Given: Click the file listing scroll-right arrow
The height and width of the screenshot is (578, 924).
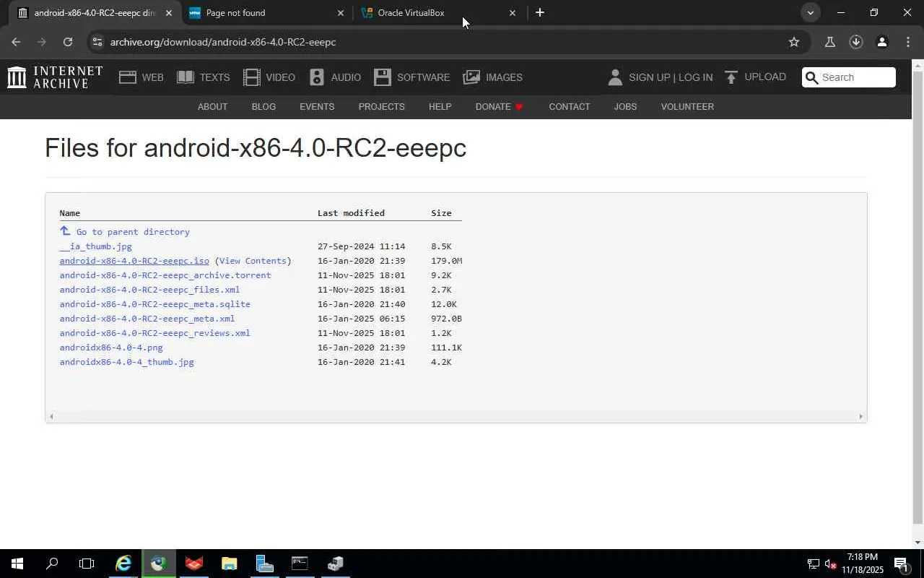Looking at the screenshot, I should [x=860, y=416].
